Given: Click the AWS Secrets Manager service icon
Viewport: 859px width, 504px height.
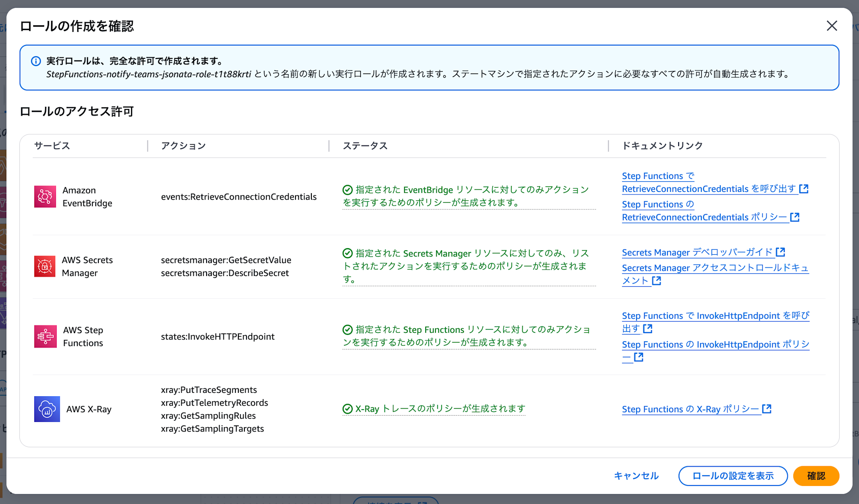Looking at the screenshot, I should 45,266.
